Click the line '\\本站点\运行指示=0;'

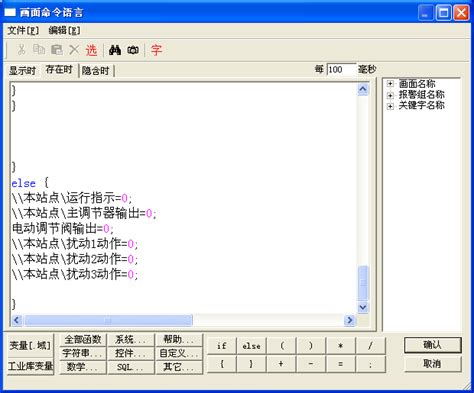(x=72, y=198)
